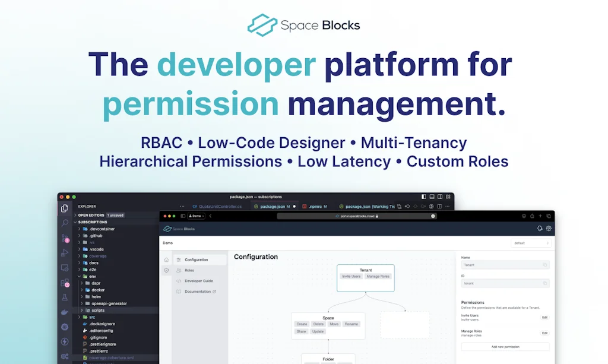This screenshot has width=608, height=364.
Task: Switch to QuotaUnitController.cs tab
Action: pos(217,207)
